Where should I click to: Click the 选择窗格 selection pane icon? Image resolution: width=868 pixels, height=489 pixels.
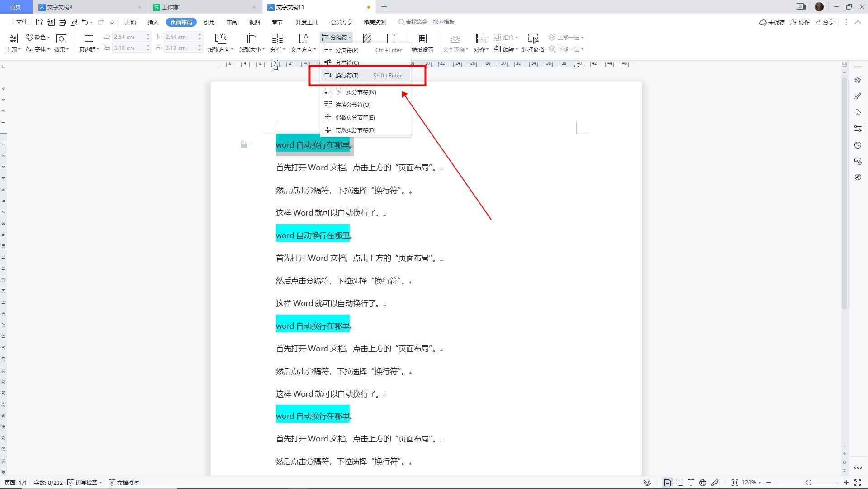click(x=533, y=42)
